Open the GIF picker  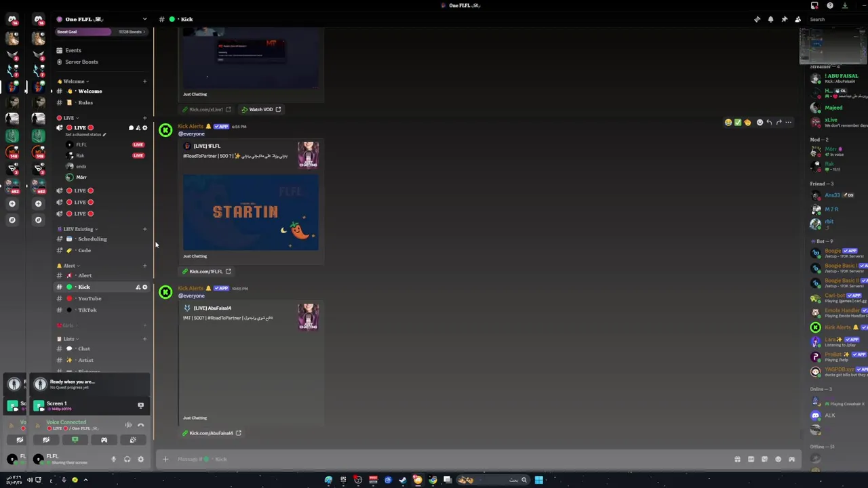751,459
